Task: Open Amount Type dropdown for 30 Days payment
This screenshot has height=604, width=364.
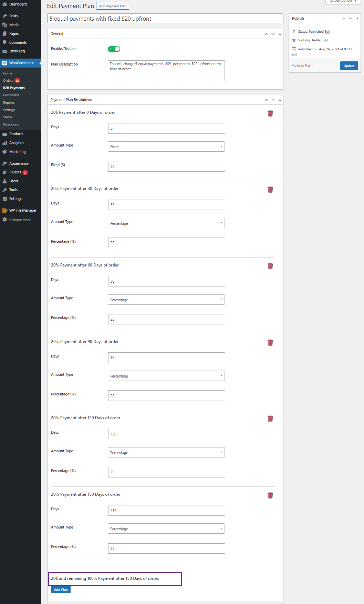Action: (x=166, y=223)
